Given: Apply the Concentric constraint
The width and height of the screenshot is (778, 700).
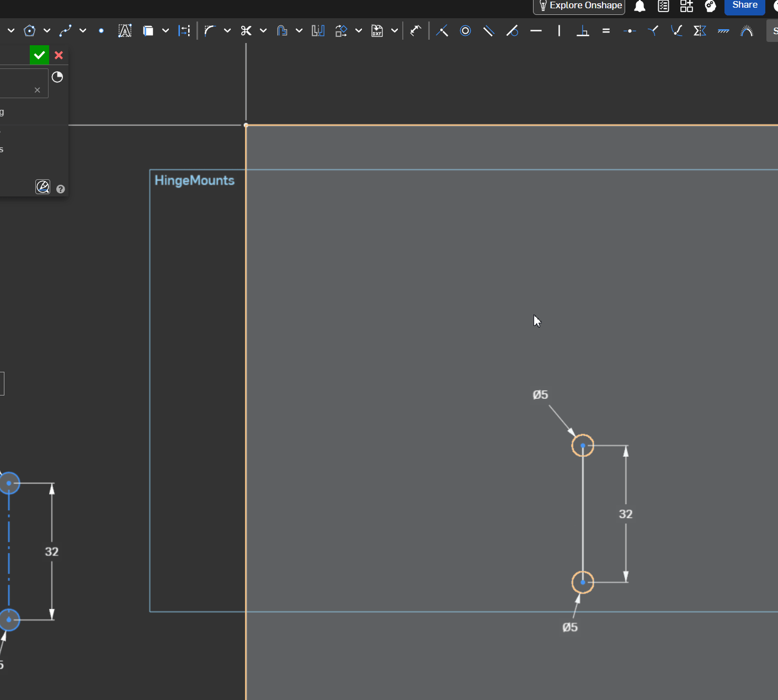Looking at the screenshot, I should pos(465,31).
